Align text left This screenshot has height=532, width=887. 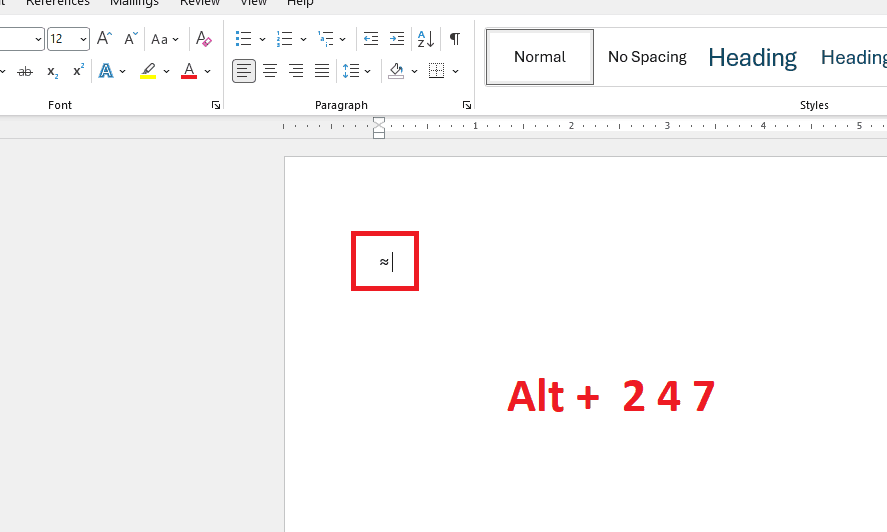244,71
